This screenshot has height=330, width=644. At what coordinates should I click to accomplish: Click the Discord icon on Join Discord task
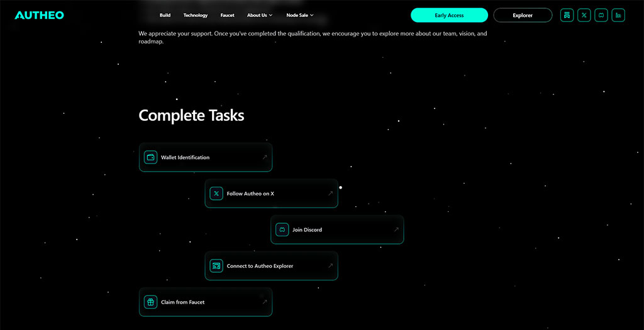(282, 229)
